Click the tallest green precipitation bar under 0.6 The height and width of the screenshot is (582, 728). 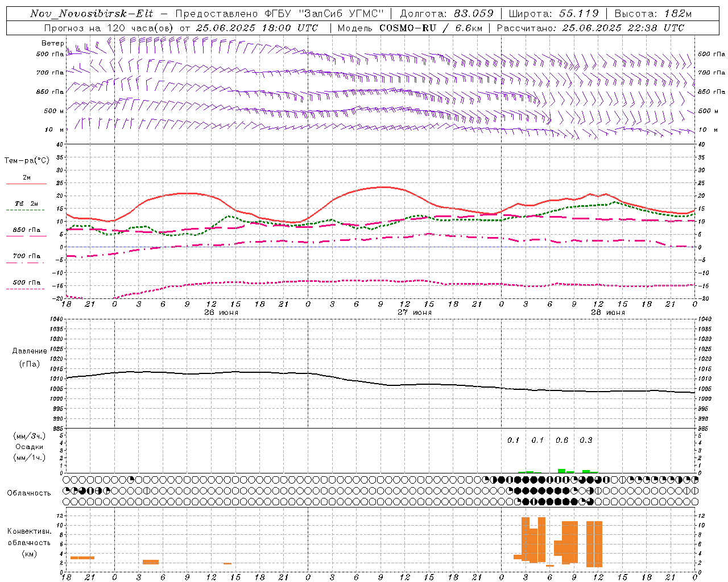tap(562, 471)
